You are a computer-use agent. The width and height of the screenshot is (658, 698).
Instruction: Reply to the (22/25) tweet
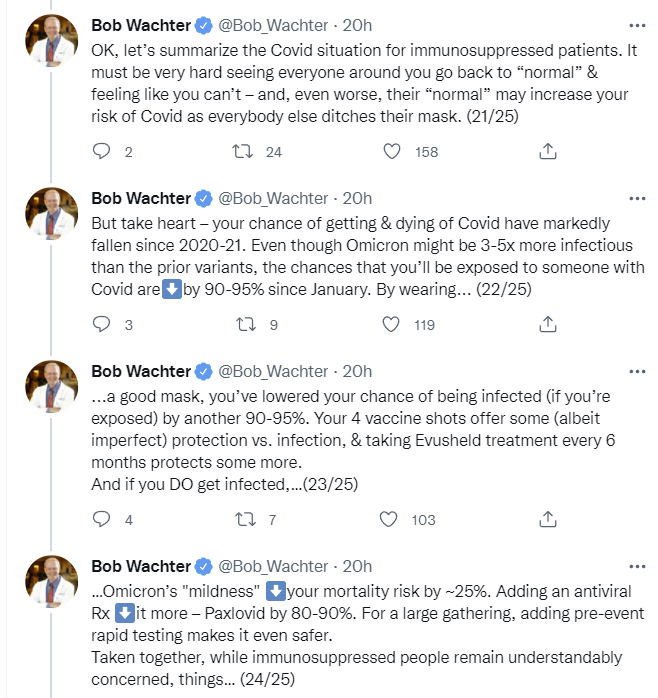click(101, 324)
